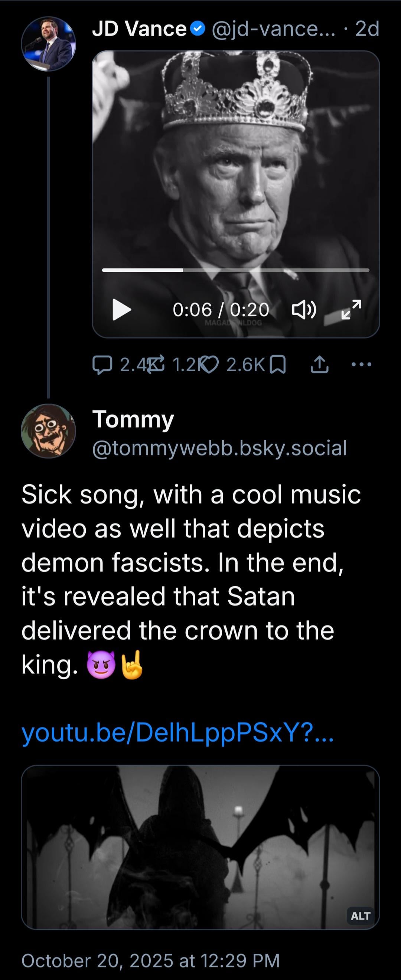Play the embedded video

click(122, 310)
